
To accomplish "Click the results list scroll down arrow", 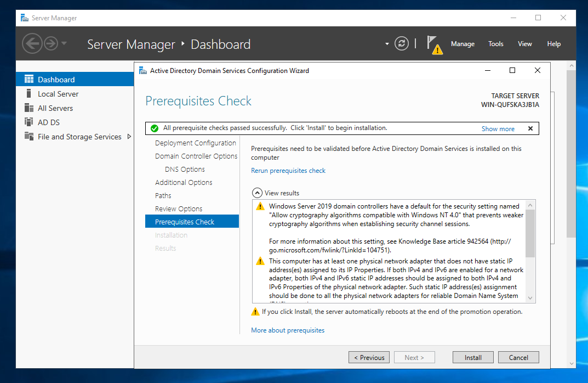I will (530, 298).
